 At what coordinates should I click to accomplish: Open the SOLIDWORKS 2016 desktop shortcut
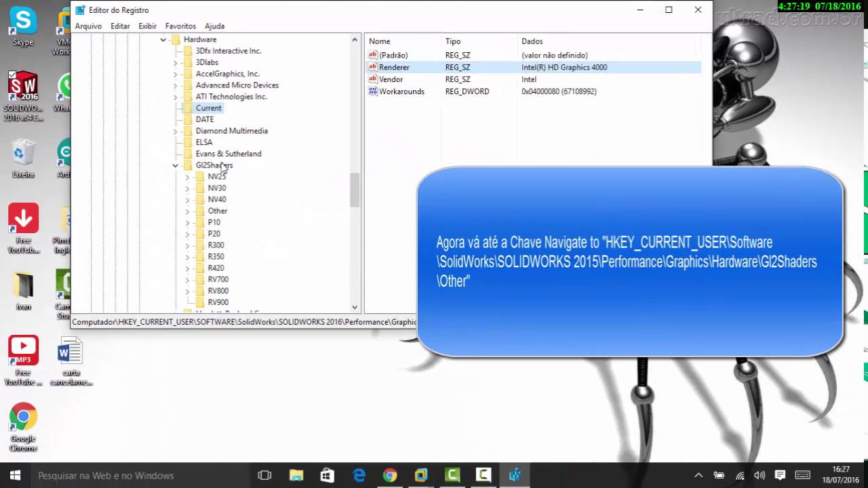[22, 96]
